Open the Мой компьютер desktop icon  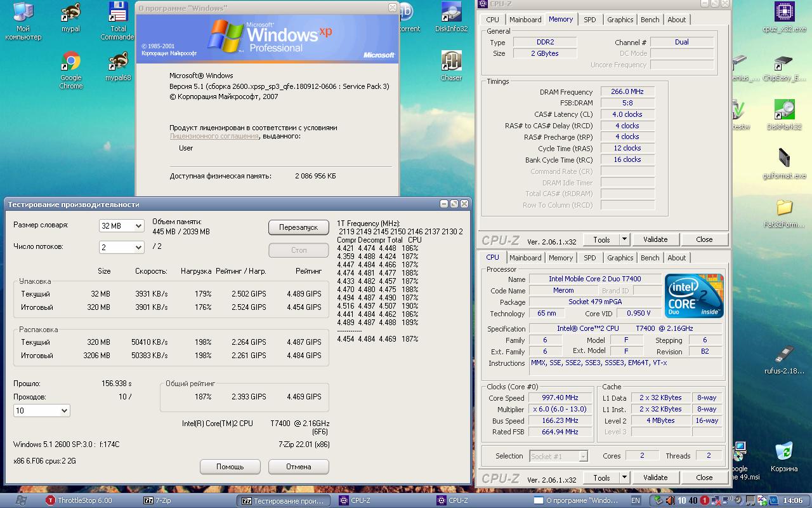23,21
